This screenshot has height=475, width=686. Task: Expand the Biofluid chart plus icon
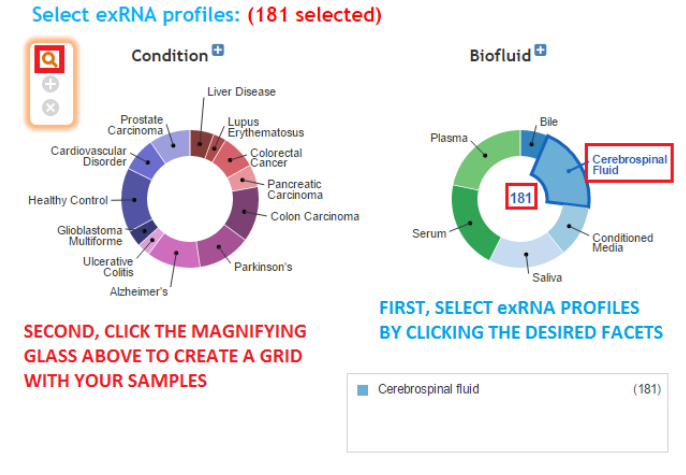(x=541, y=49)
